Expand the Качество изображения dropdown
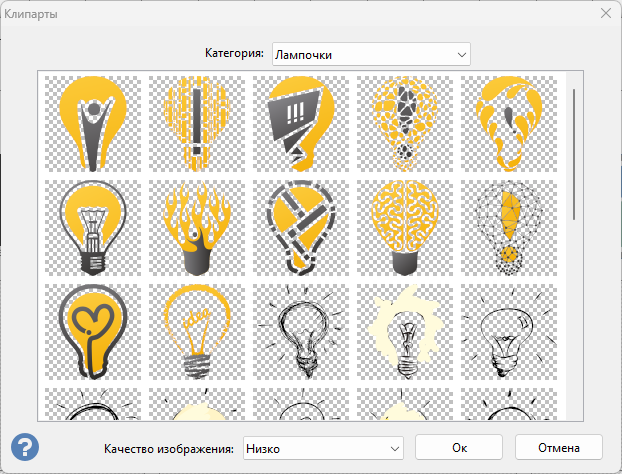 321,446
